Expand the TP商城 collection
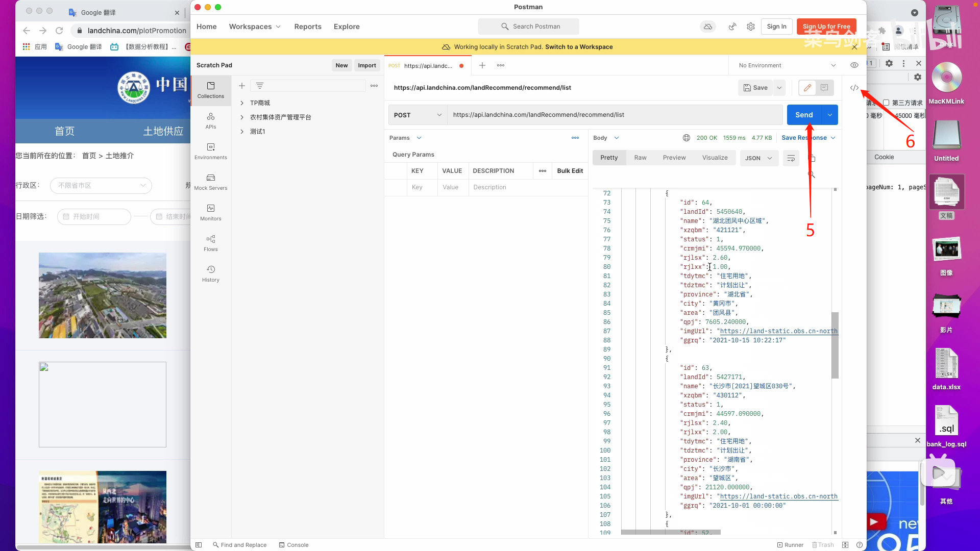 pyautogui.click(x=242, y=103)
